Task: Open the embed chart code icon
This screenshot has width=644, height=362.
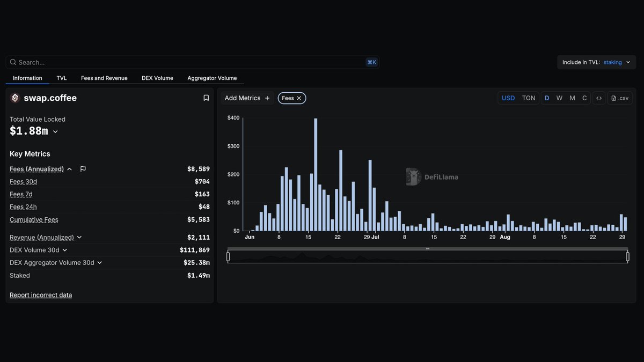Action: tap(599, 98)
